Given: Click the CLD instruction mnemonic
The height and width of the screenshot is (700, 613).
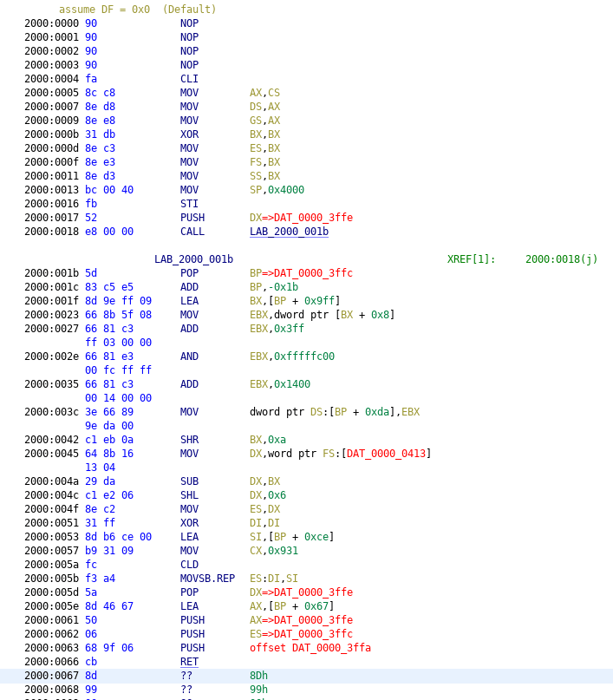Looking at the screenshot, I should click(189, 565).
